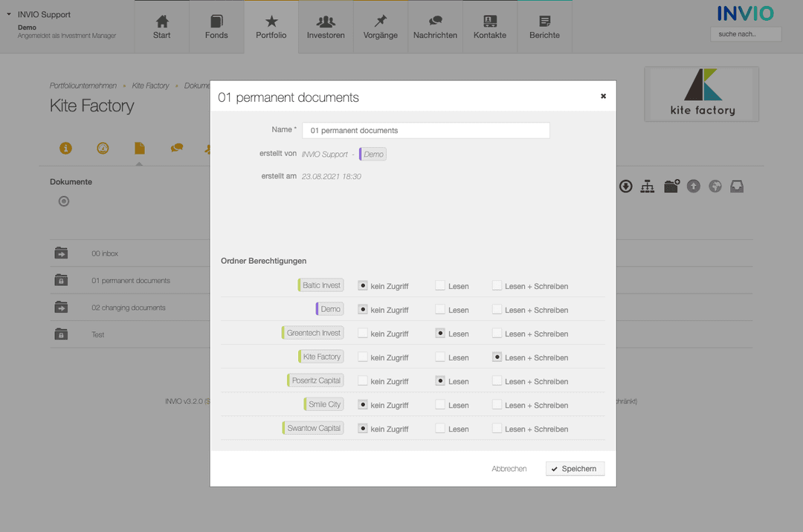The image size is (803, 532).
Task: Click Abbrechen to cancel changes
Action: [509, 469]
